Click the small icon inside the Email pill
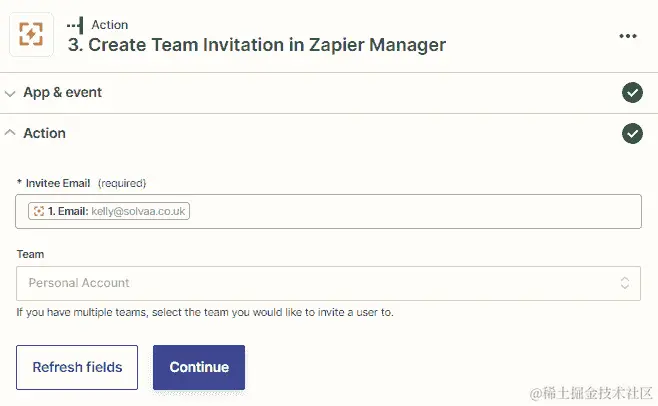This screenshot has height=406, width=658. tap(38, 211)
